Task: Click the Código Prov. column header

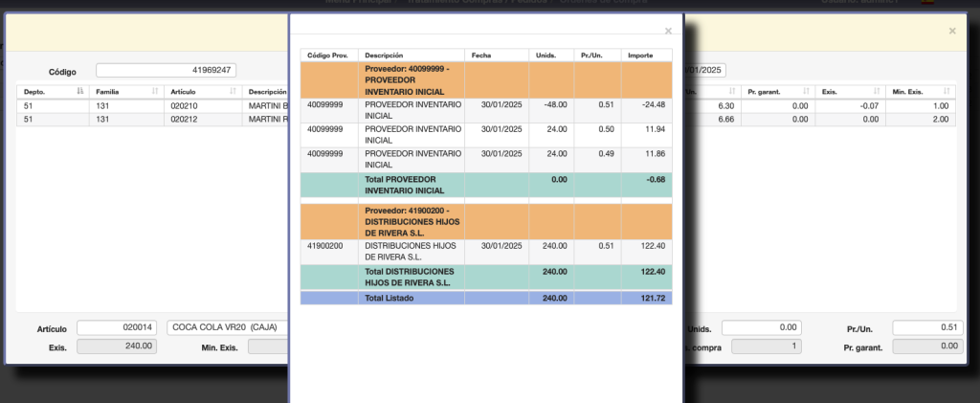Action: coord(329,55)
